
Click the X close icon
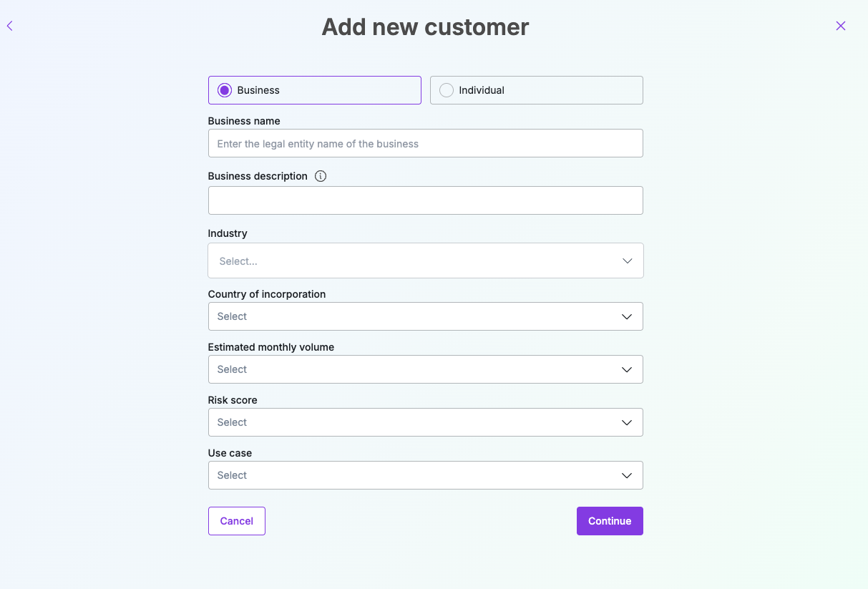coord(841,26)
